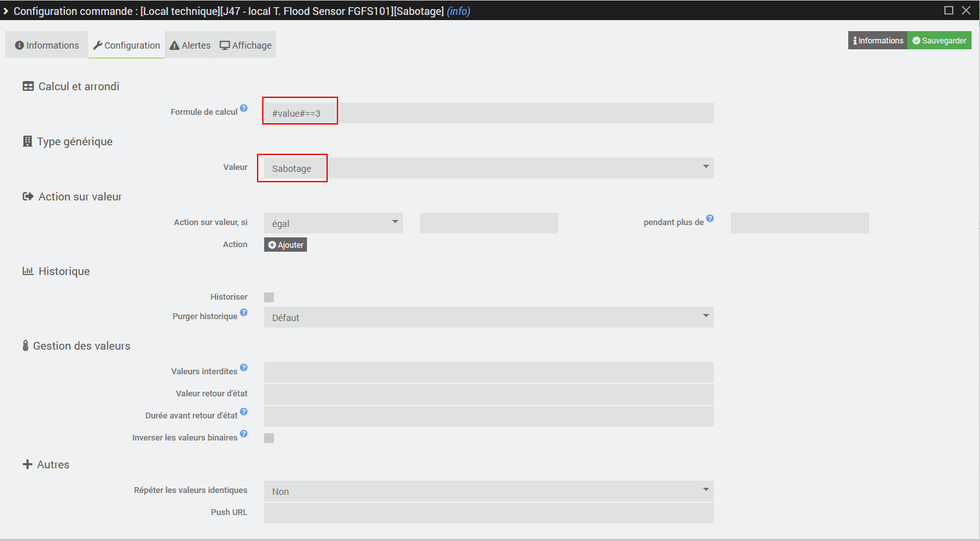Go to the Affichage tab

[x=246, y=45]
